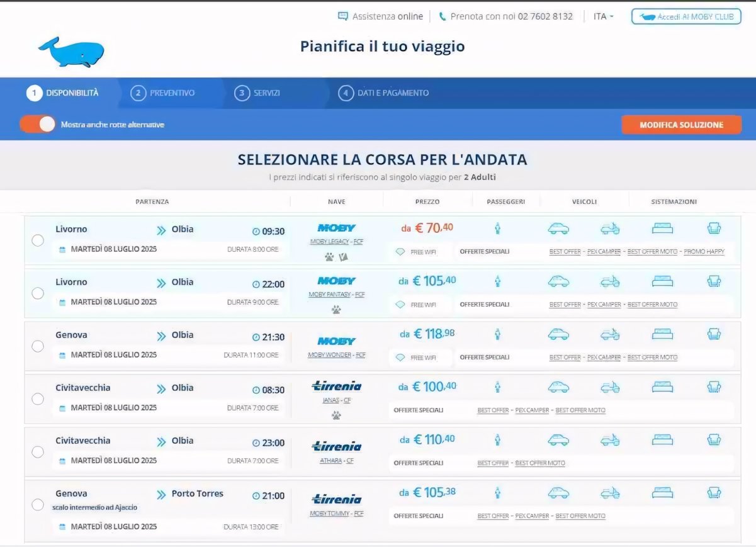Click bed cabin icon in Civitavecchia 23:00 row
The height and width of the screenshot is (547, 756).
pos(662,440)
